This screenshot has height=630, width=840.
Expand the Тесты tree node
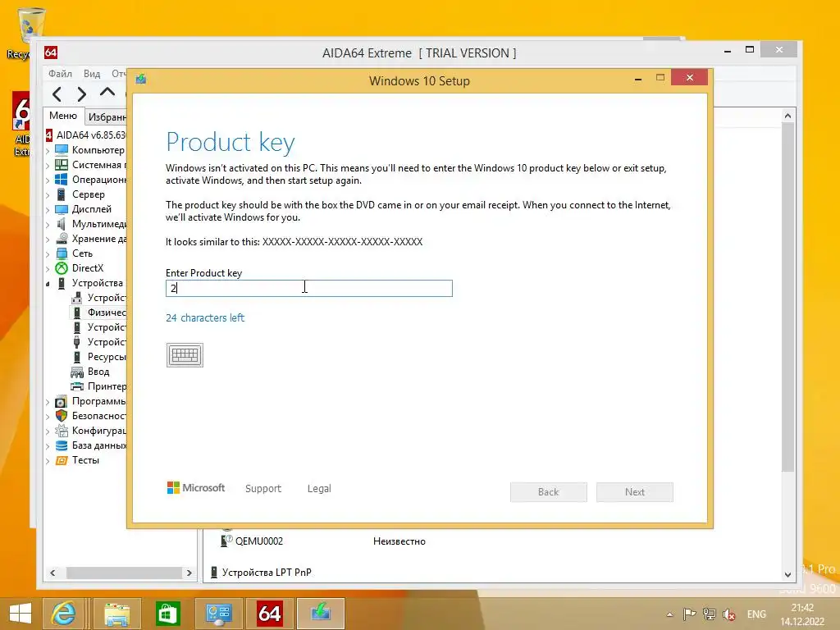pos(48,461)
